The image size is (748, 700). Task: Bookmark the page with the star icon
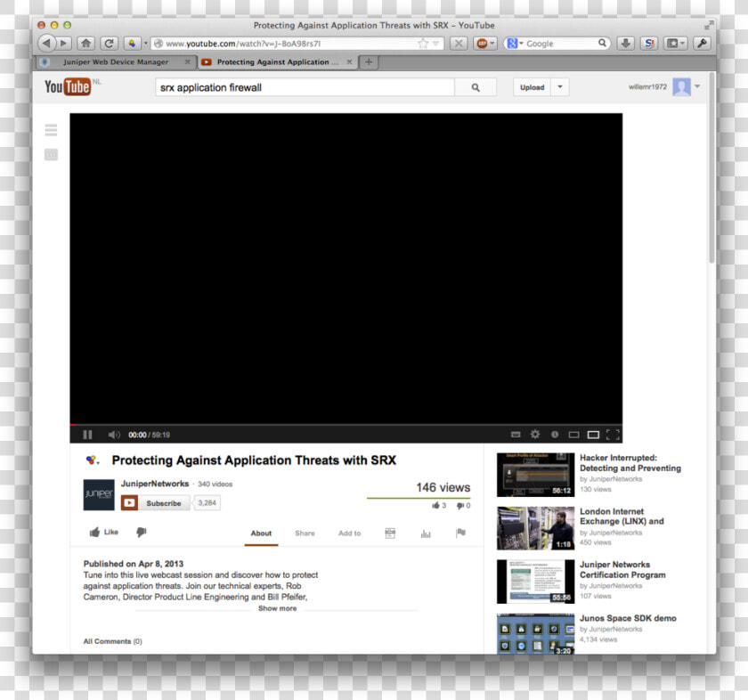pyautogui.click(x=423, y=44)
